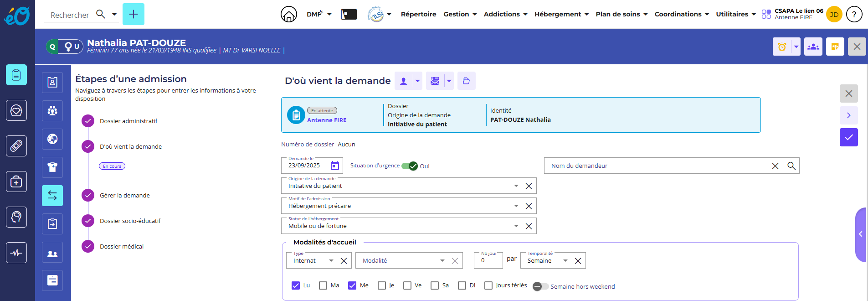Image resolution: width=868 pixels, height=301 pixels.
Task: Open the alarm clock reminder icon
Action: 782,47
